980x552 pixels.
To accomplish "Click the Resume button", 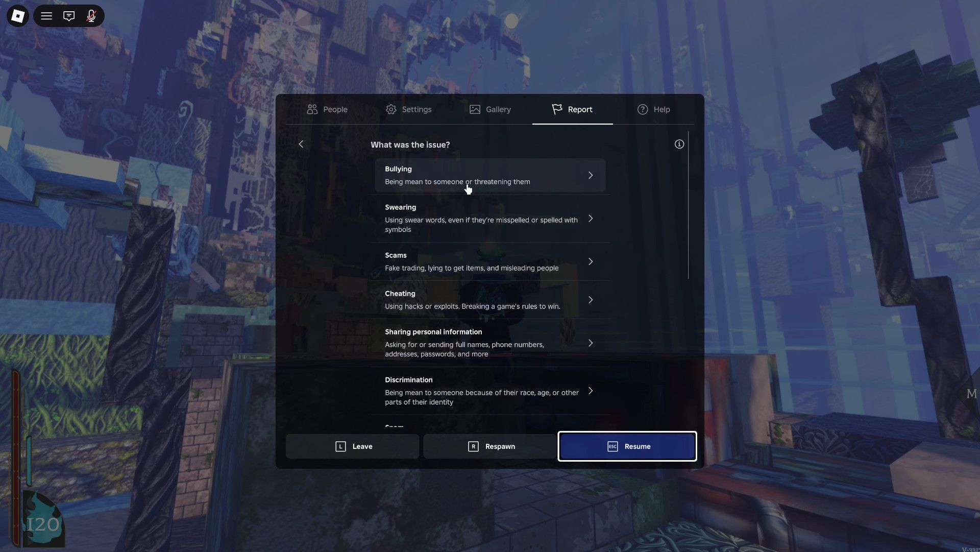I will click(x=627, y=446).
